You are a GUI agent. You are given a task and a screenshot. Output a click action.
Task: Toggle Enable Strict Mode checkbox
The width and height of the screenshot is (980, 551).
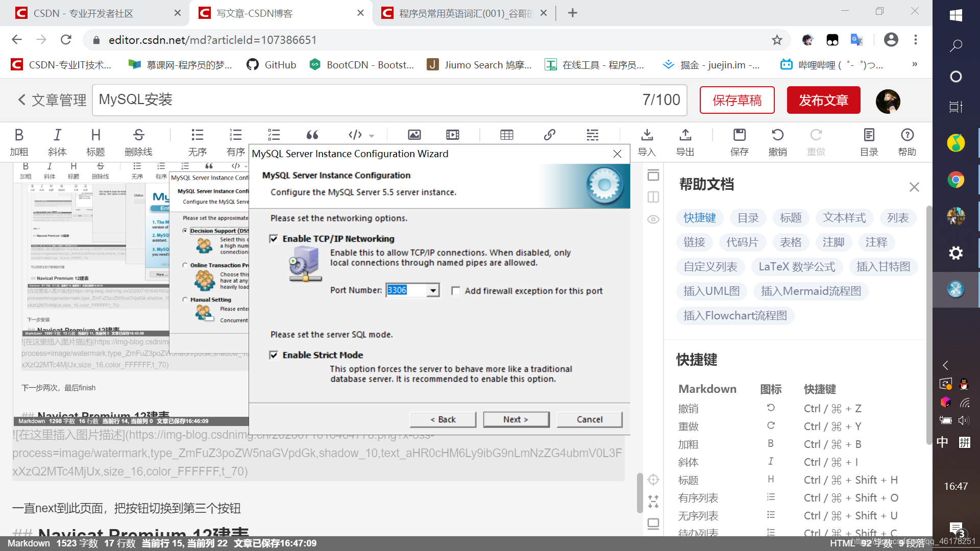pyautogui.click(x=274, y=355)
